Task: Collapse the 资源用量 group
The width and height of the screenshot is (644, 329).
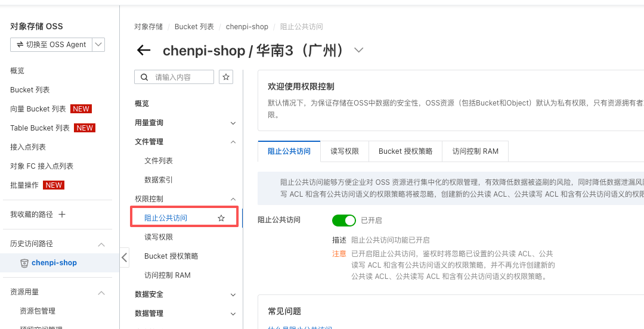Action: click(101, 293)
